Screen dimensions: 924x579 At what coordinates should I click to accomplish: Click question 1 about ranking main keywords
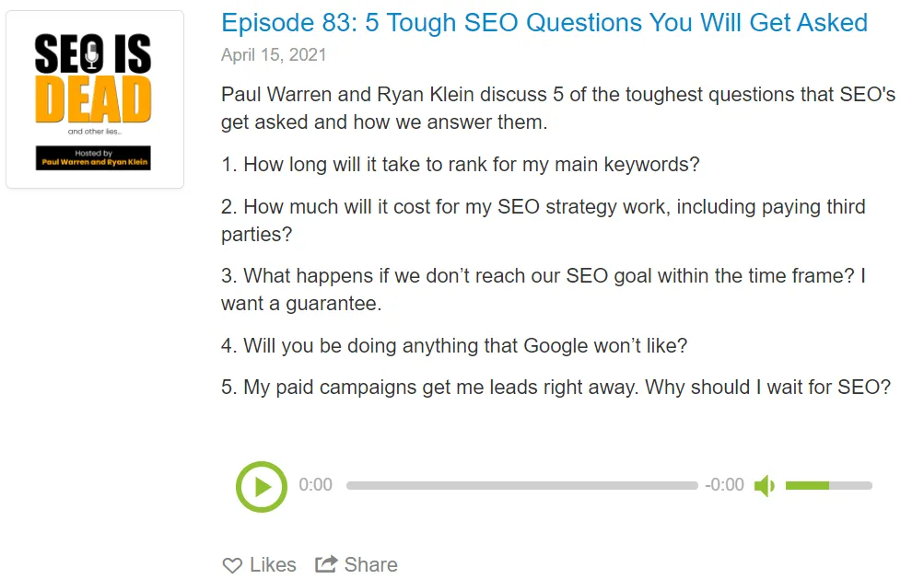460,165
